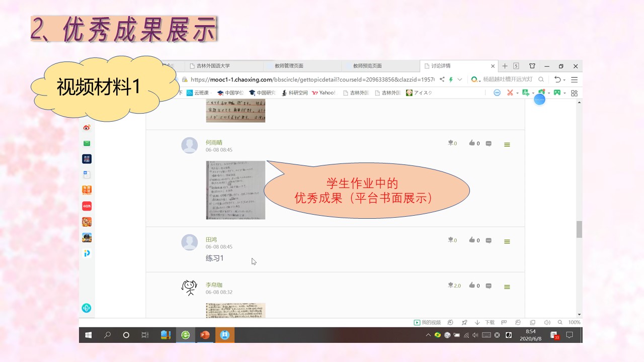
Task: Click the 100% zoom level indicator
Action: click(574, 322)
